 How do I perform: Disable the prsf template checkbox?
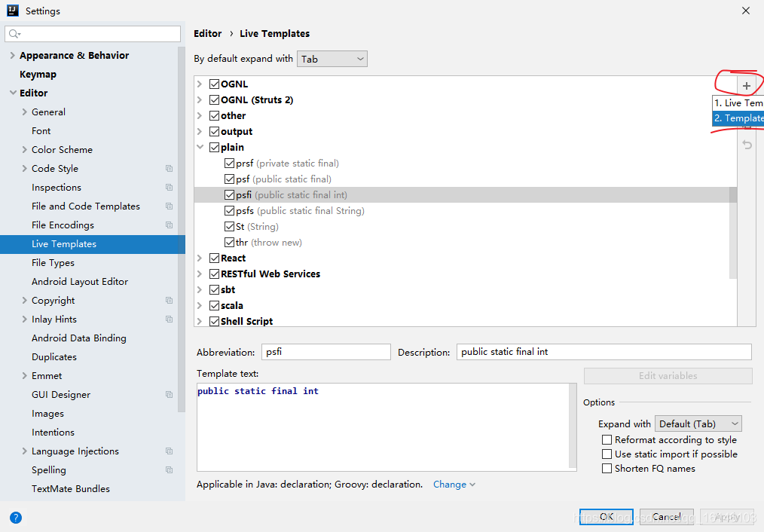230,164
